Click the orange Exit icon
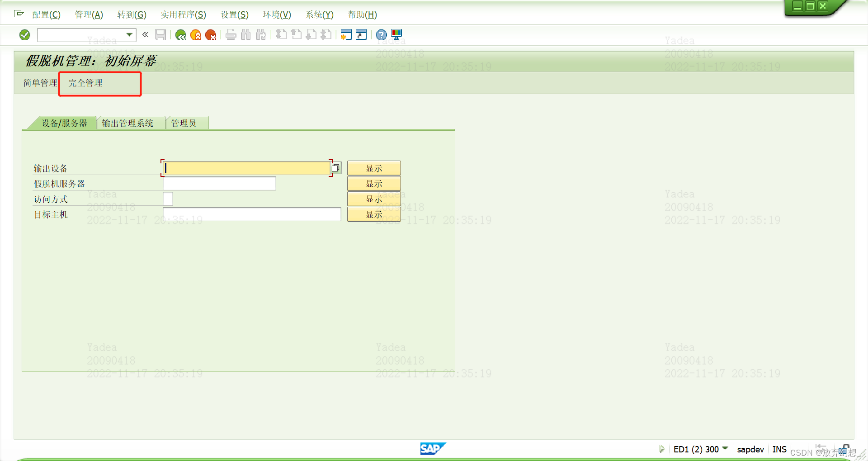The width and height of the screenshot is (868, 461). tap(196, 35)
